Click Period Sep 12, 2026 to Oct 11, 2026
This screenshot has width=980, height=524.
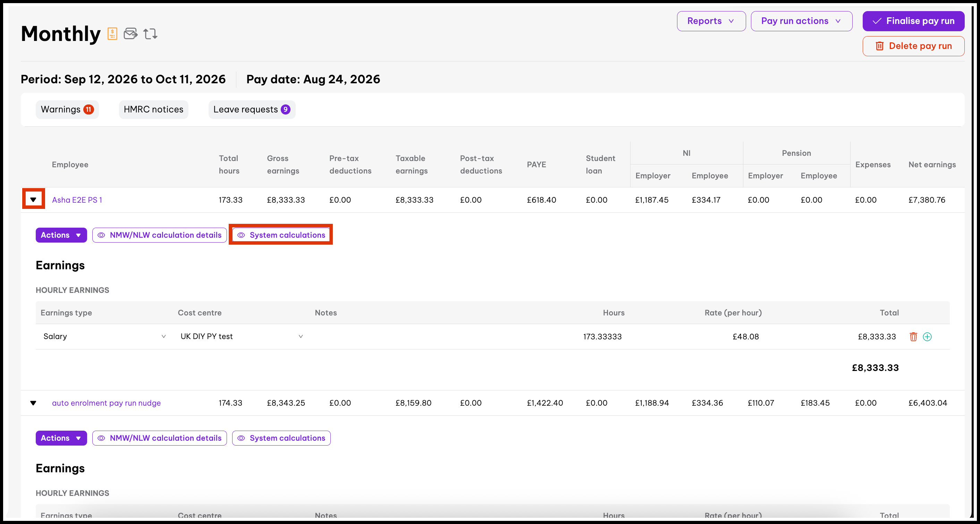[x=123, y=79]
